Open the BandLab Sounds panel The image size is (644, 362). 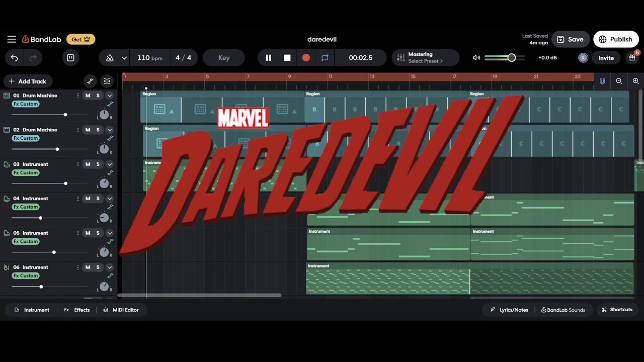click(563, 310)
